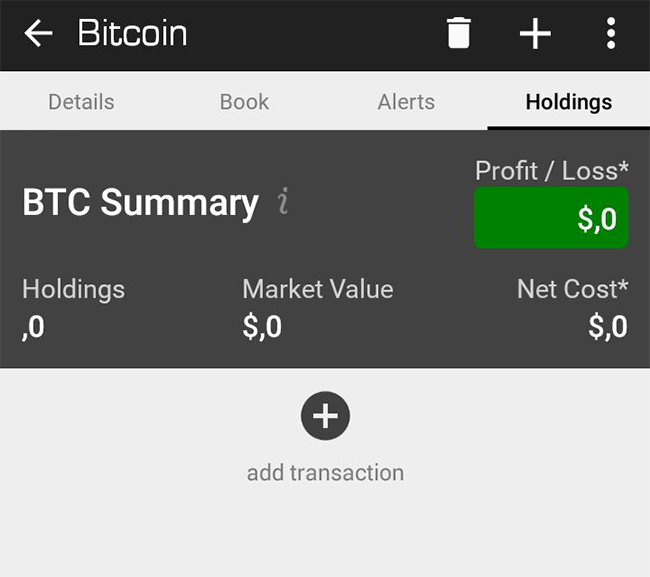The image size is (650, 577).
Task: Click the add transaction text label
Action: point(325,473)
